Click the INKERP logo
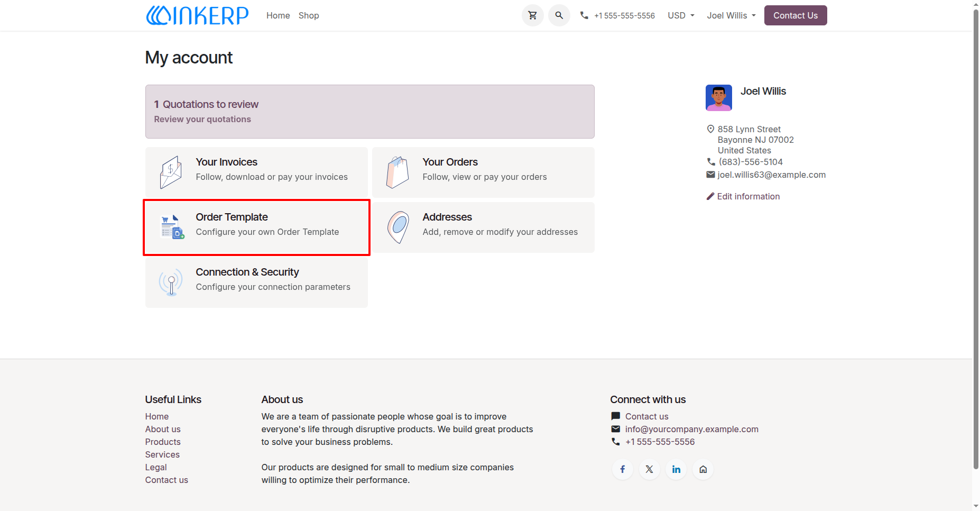This screenshot has height=511, width=980. (x=197, y=15)
